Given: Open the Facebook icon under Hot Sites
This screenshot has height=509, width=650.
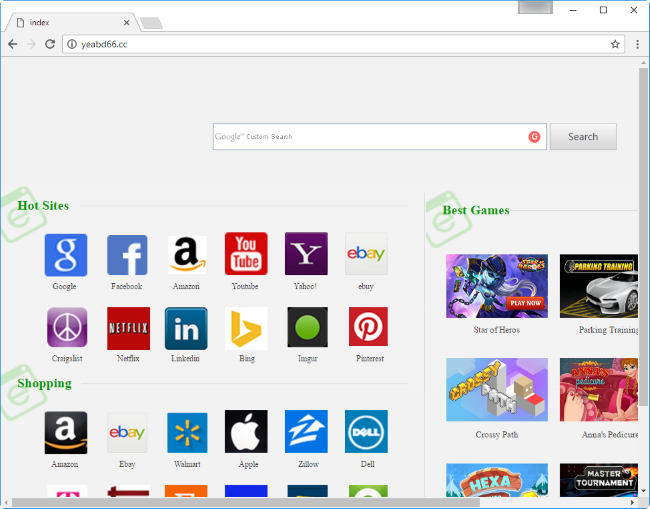Looking at the screenshot, I should pyautogui.click(x=127, y=254).
